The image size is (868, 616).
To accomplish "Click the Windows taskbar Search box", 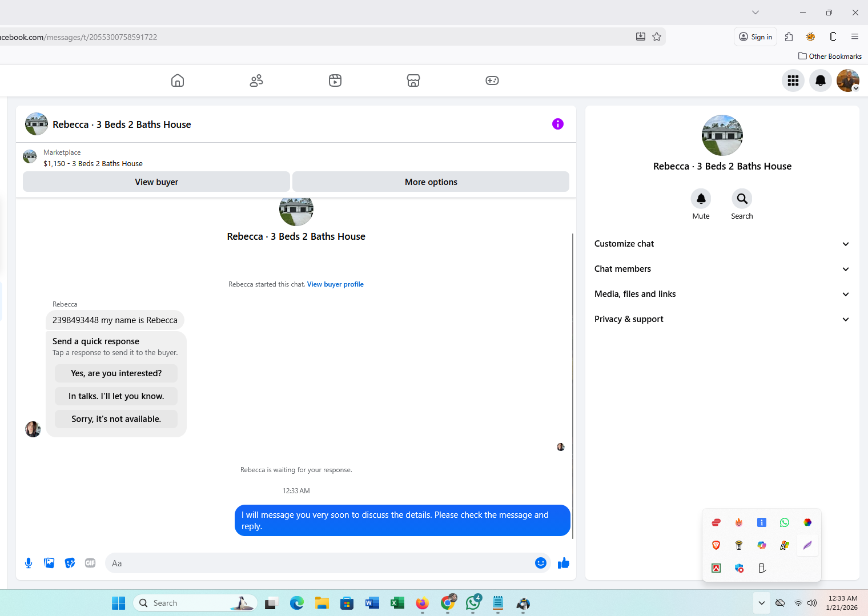I will click(x=195, y=603).
